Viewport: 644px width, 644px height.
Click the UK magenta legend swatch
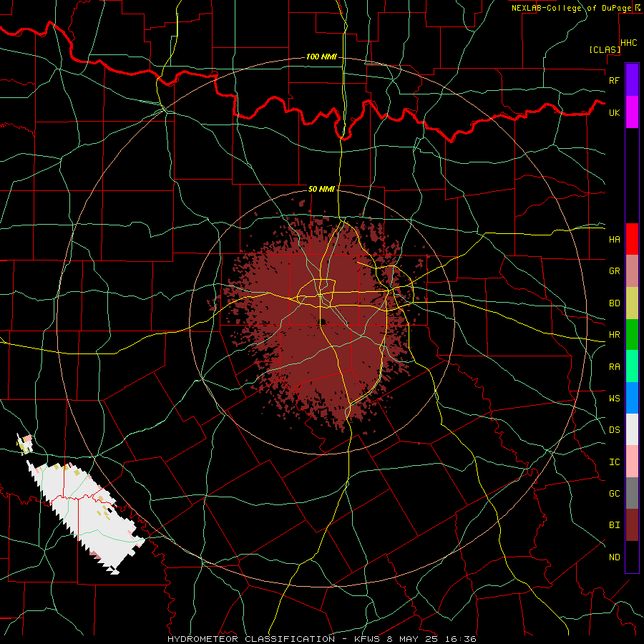(632, 112)
